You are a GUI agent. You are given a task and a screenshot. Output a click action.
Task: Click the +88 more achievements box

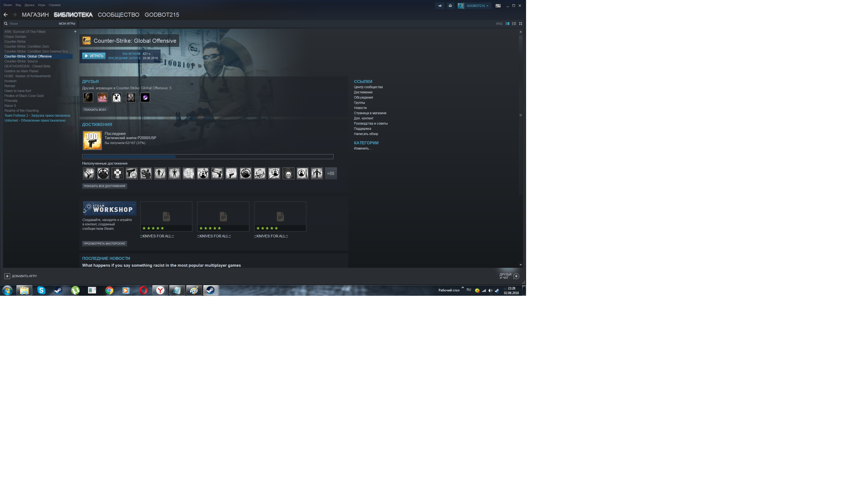click(x=331, y=173)
